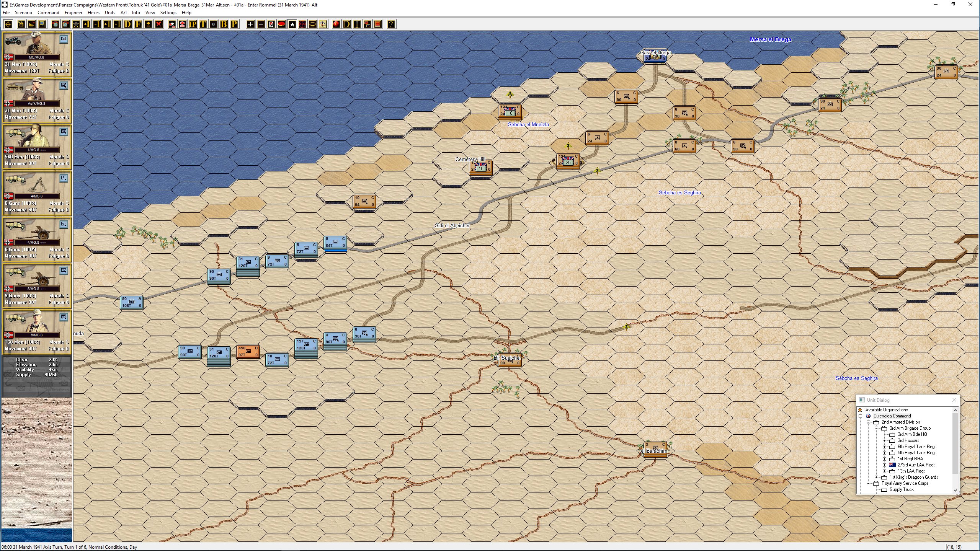This screenshot has height=551, width=980.
Task: Expand the 5th Royal Tank Regt node
Action: coord(885,453)
